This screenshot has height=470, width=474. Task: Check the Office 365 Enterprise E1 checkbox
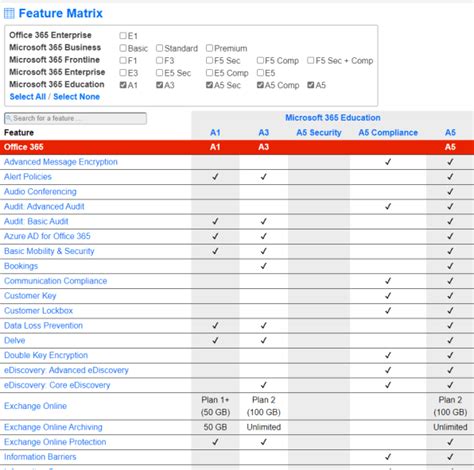[x=123, y=36]
